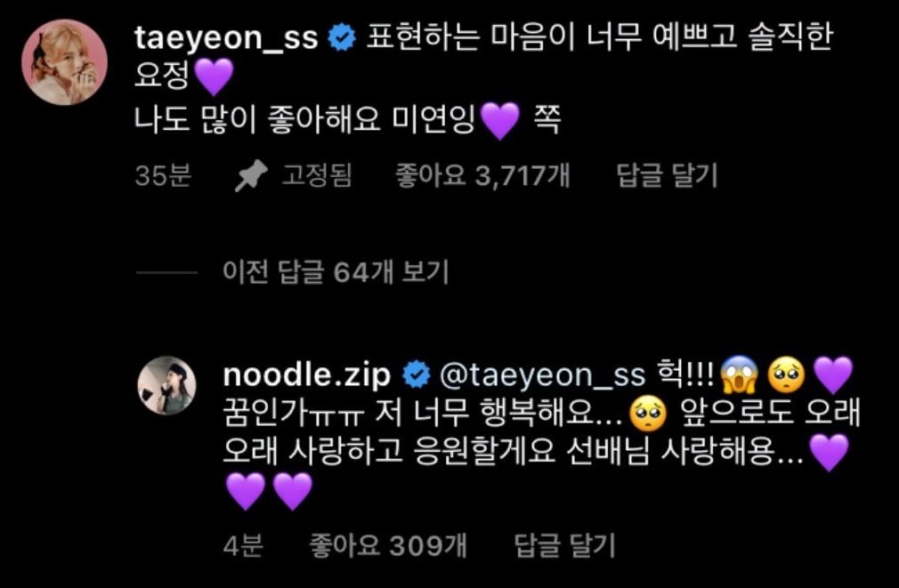Click the 35분 timestamp
Viewport: 899px width, 588px height.
(163, 174)
